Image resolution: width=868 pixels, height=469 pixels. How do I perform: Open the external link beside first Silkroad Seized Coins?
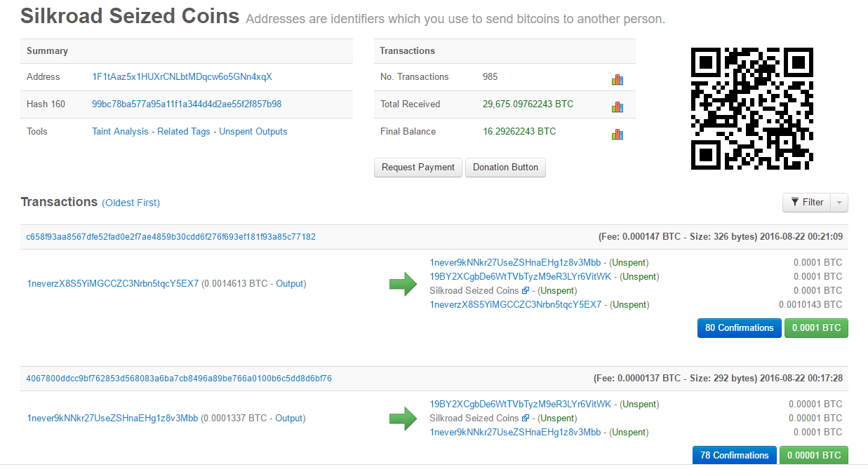[x=525, y=290]
